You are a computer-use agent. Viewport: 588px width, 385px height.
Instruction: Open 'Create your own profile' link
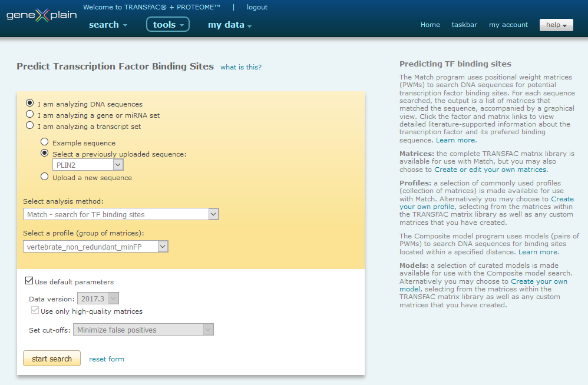pos(487,203)
